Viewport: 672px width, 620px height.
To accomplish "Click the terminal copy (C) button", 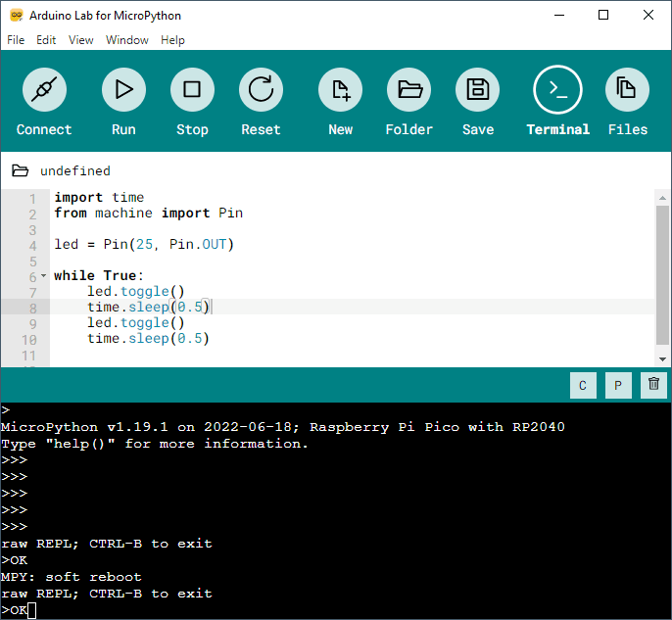I will point(583,386).
